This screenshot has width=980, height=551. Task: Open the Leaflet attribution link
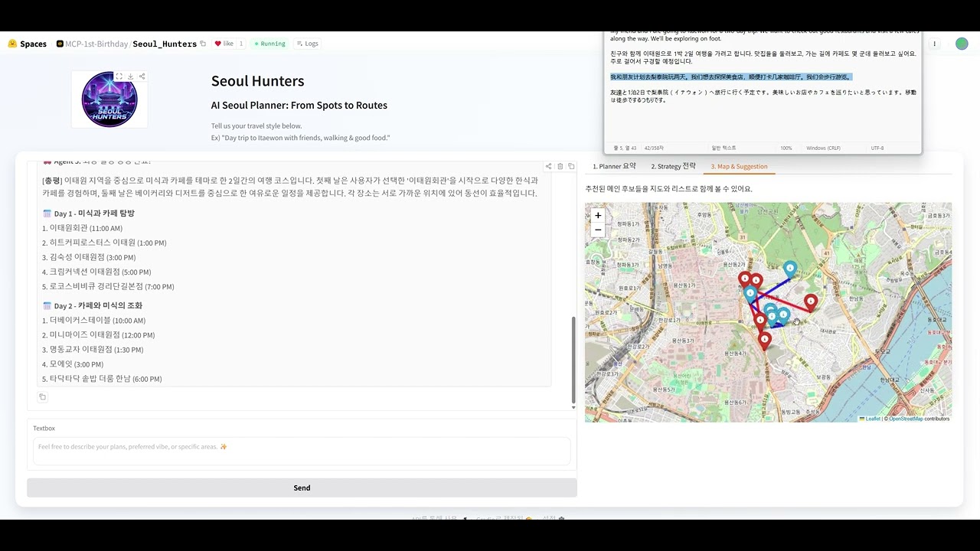point(870,419)
